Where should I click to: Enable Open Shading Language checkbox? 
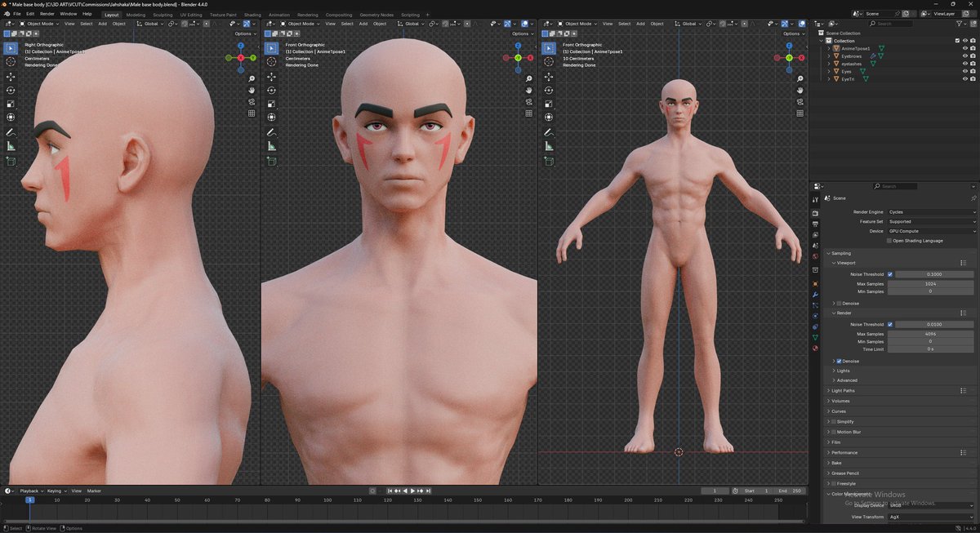[x=889, y=241]
